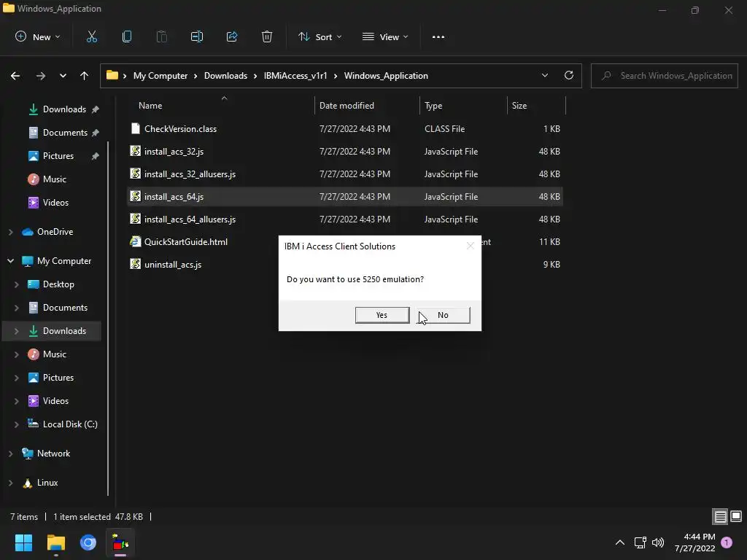This screenshot has height=560, width=747.
Task: Sort by the Name column header
Action: pos(150,106)
